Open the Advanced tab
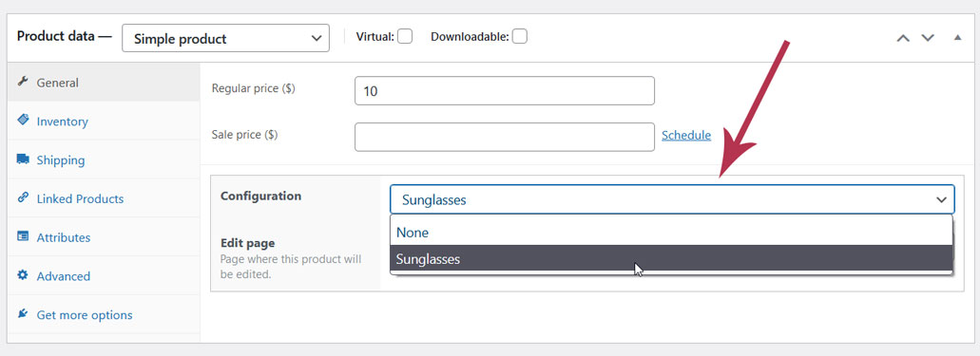Viewport: 980px width, 356px height. pyautogui.click(x=104, y=276)
